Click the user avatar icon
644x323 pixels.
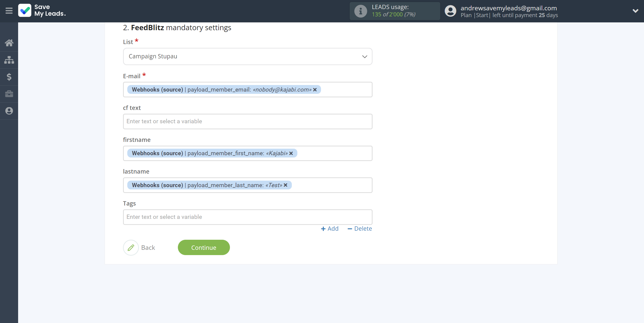coord(451,11)
